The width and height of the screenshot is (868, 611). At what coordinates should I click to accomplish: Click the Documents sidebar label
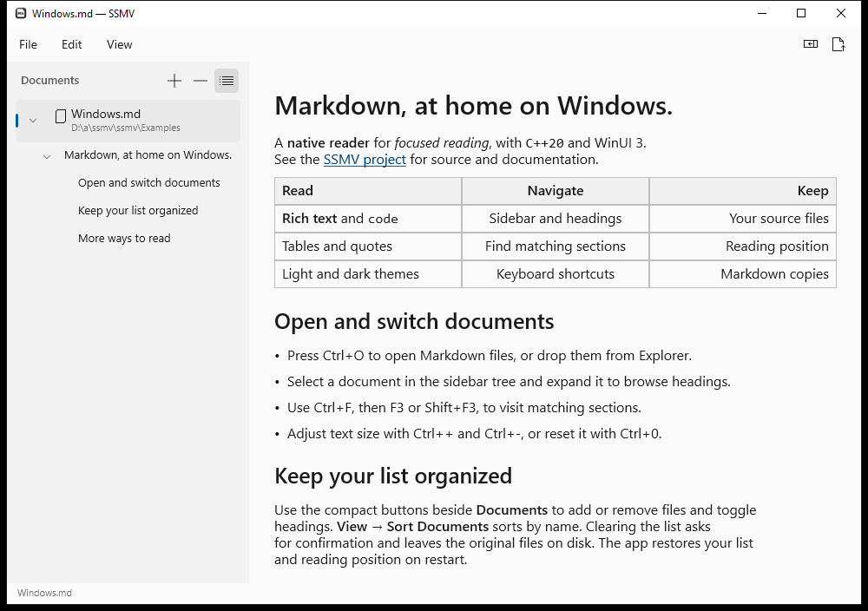[49, 80]
